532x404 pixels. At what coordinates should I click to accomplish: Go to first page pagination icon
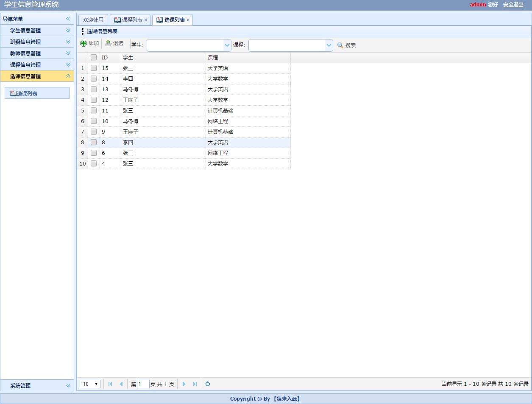click(x=110, y=384)
